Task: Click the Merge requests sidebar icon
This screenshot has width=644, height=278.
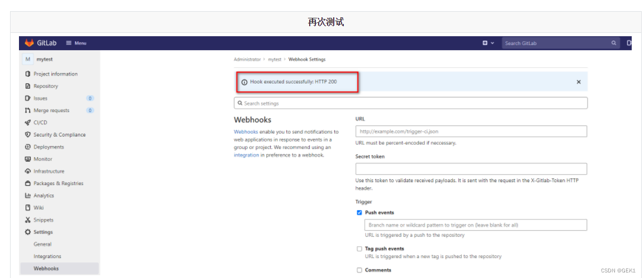Action: point(28,110)
